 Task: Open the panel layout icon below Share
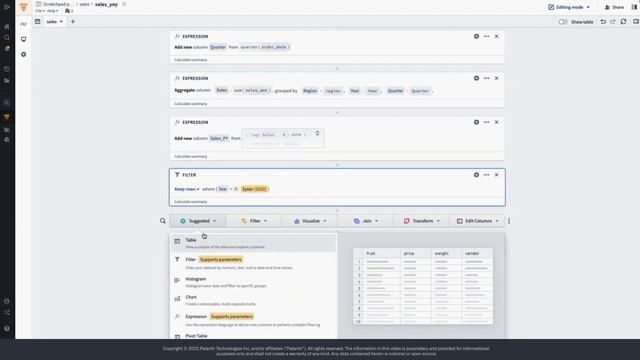pyautogui.click(x=636, y=22)
